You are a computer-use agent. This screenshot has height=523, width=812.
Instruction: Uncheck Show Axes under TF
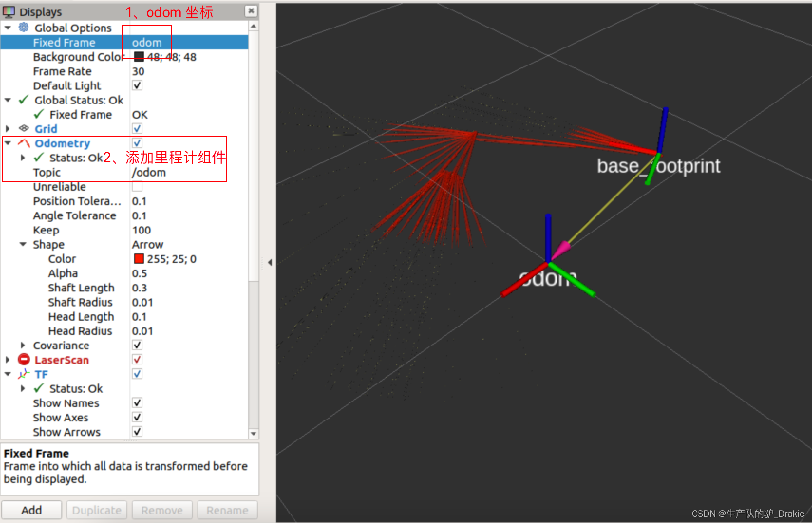pyautogui.click(x=137, y=417)
